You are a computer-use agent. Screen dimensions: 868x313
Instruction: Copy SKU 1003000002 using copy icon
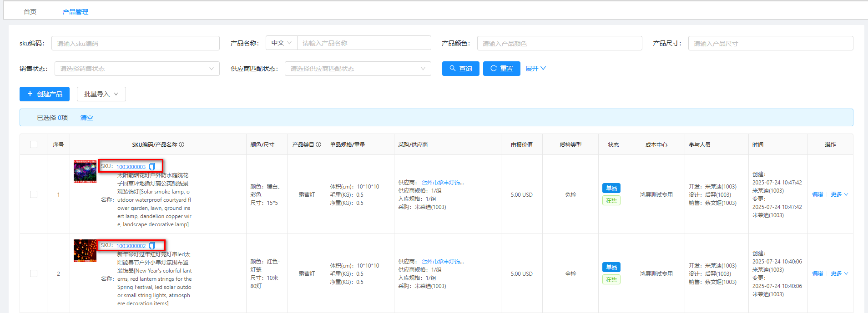(x=152, y=246)
